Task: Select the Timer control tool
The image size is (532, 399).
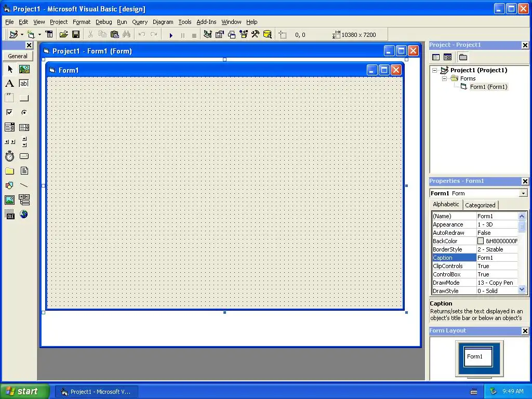Action: pos(10,156)
